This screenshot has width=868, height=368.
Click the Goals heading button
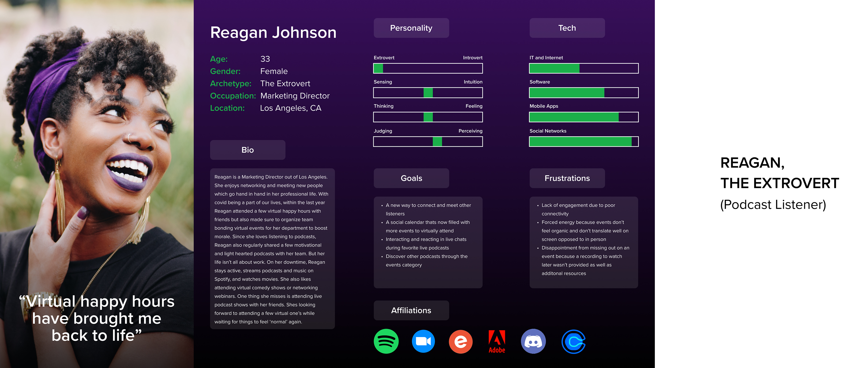click(x=411, y=178)
